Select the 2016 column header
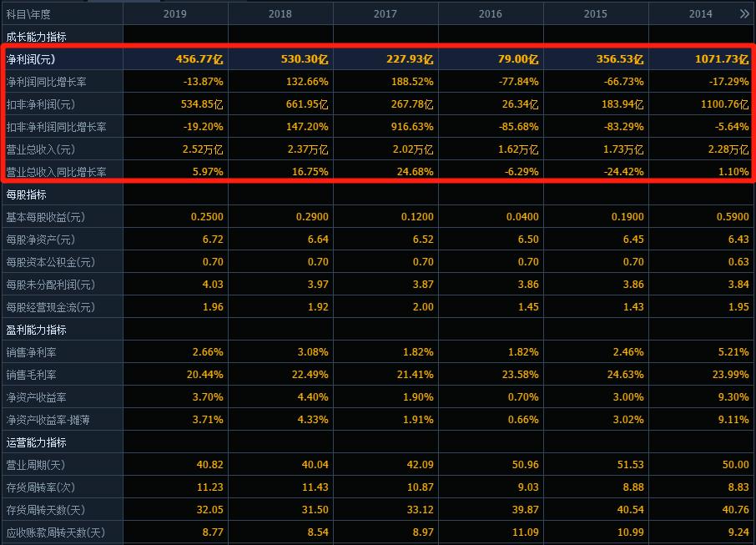This screenshot has height=545, width=756. click(491, 14)
